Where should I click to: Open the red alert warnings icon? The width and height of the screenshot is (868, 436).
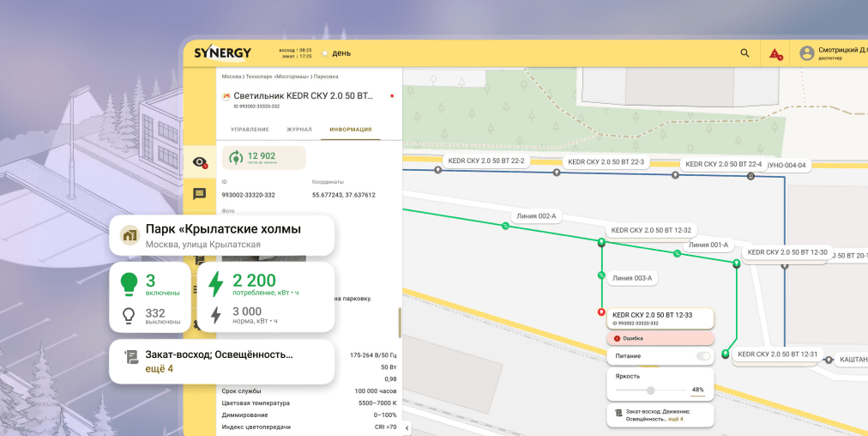[x=775, y=54]
